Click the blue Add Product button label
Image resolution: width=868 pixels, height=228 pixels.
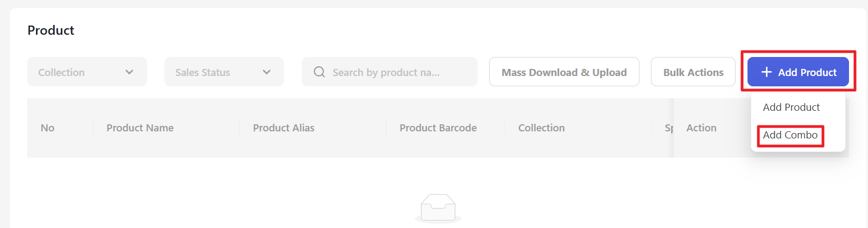pyautogui.click(x=807, y=72)
